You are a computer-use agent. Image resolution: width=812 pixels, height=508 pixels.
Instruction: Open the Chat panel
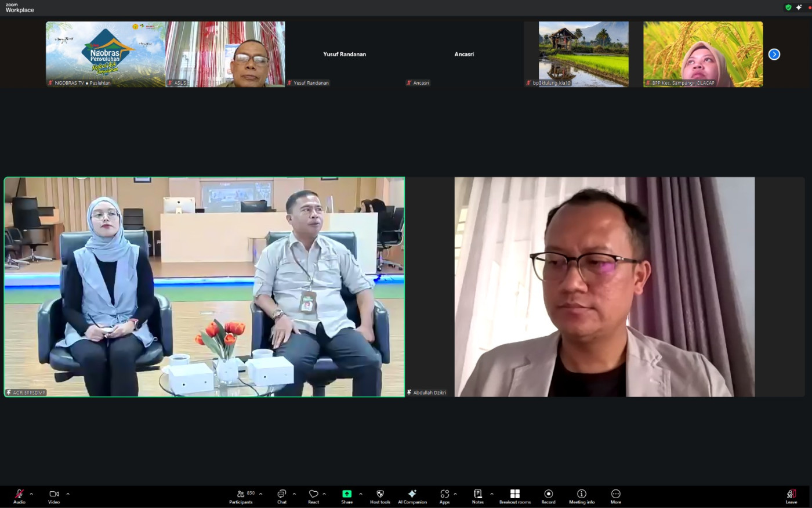coord(282,496)
